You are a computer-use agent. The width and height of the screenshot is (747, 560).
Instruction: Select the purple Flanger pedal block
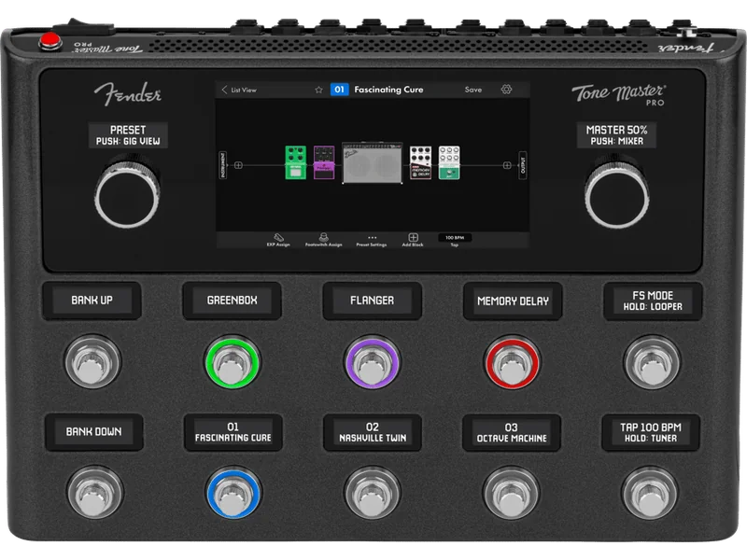[x=324, y=162]
